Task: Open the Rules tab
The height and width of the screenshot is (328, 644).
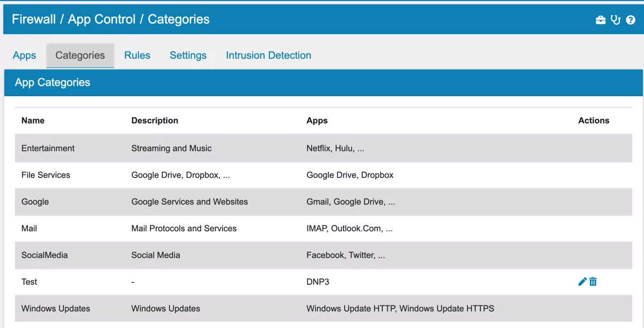Action: [x=137, y=55]
